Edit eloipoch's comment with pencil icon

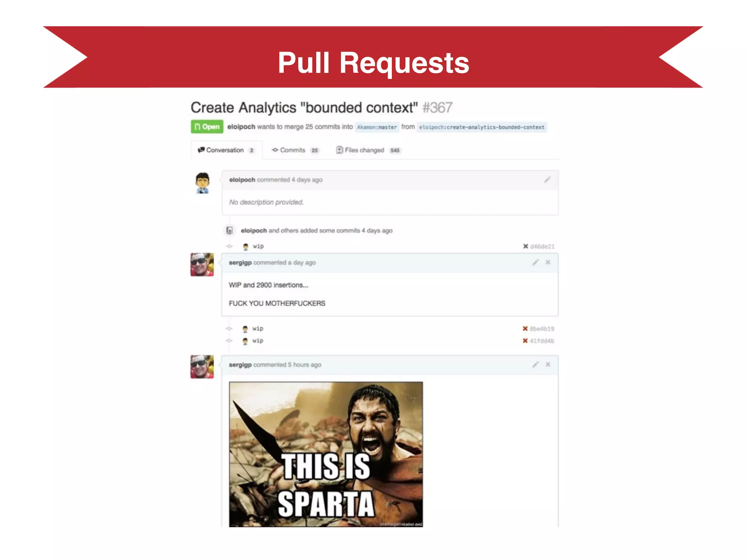547,179
